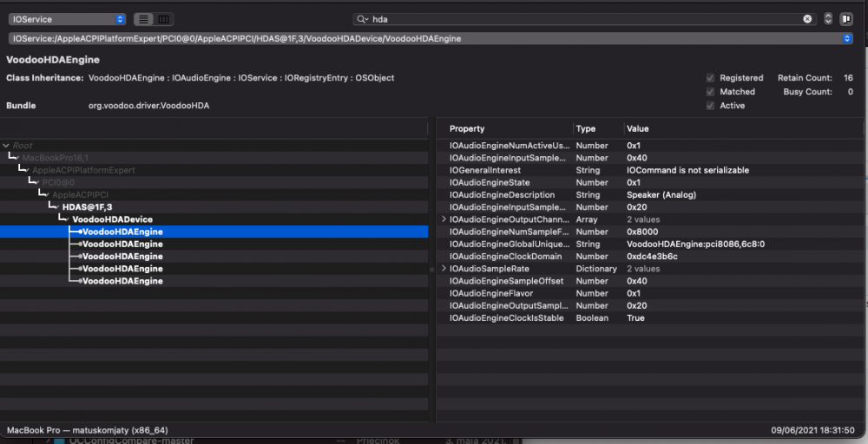Expand the IOAudioEngineOutputChann... array row
The width and height of the screenshot is (868, 444).
tap(444, 219)
